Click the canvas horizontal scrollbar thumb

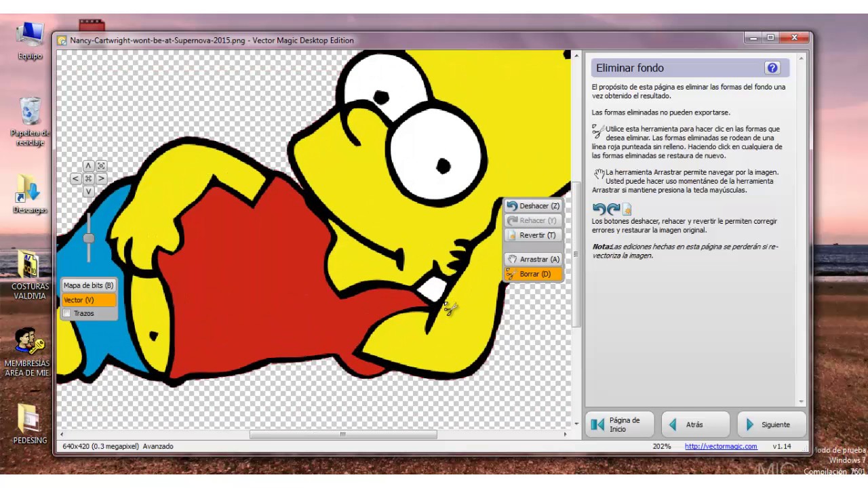(343, 434)
